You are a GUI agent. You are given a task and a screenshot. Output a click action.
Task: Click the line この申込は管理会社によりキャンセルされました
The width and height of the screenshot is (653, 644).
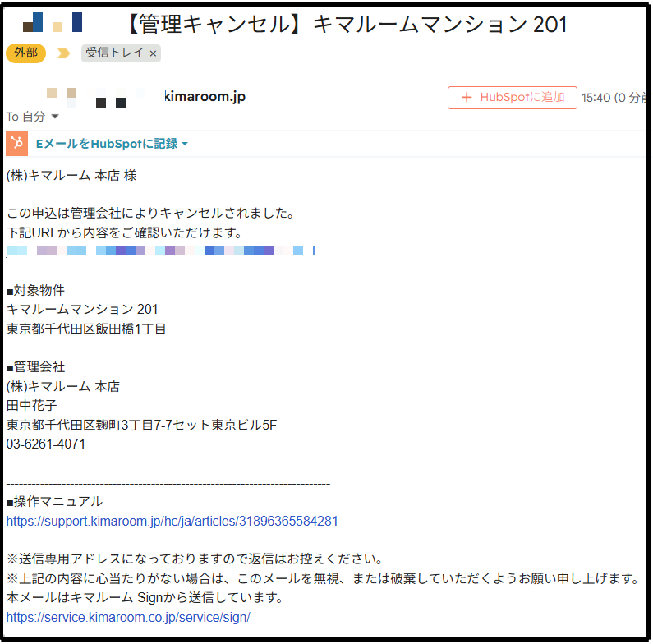click(x=150, y=213)
